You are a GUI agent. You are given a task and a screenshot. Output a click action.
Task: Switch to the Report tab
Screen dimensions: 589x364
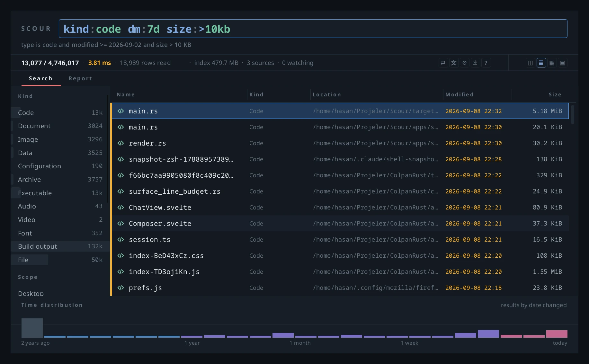[80, 78]
